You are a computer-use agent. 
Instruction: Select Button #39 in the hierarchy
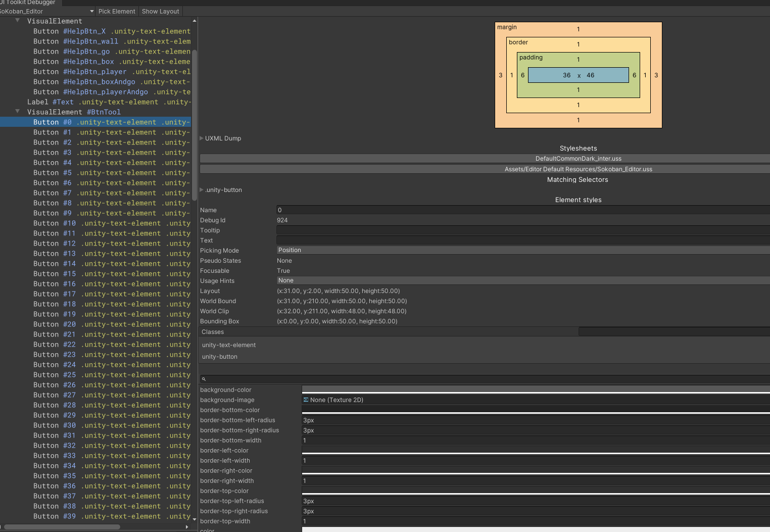pyautogui.click(x=95, y=516)
